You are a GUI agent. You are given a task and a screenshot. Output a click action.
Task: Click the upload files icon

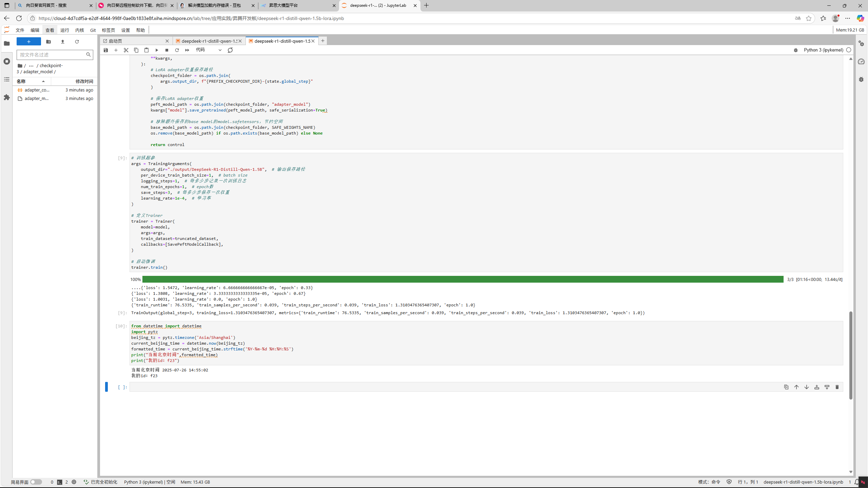63,42
